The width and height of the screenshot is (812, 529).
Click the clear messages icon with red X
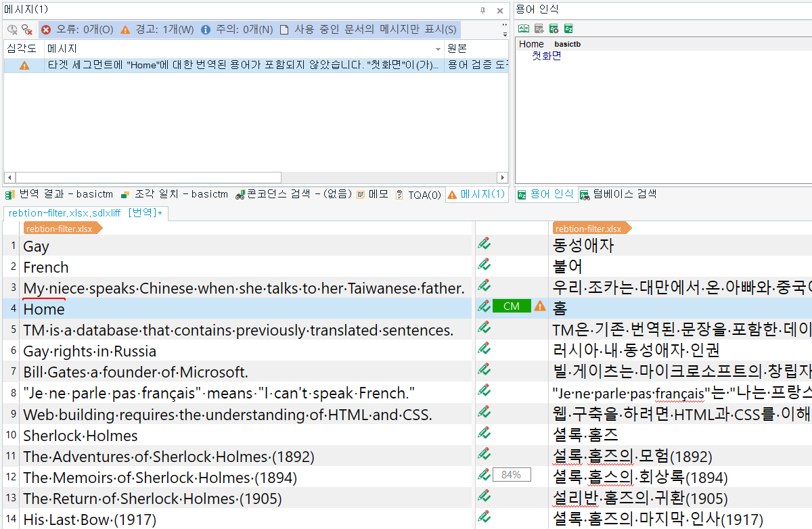pos(26,30)
